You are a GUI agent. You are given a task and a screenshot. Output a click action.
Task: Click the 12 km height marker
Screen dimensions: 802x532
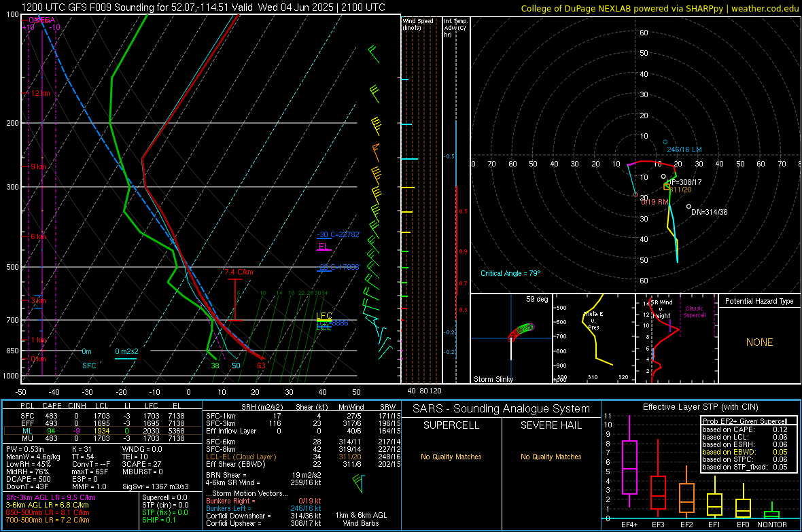40,93
